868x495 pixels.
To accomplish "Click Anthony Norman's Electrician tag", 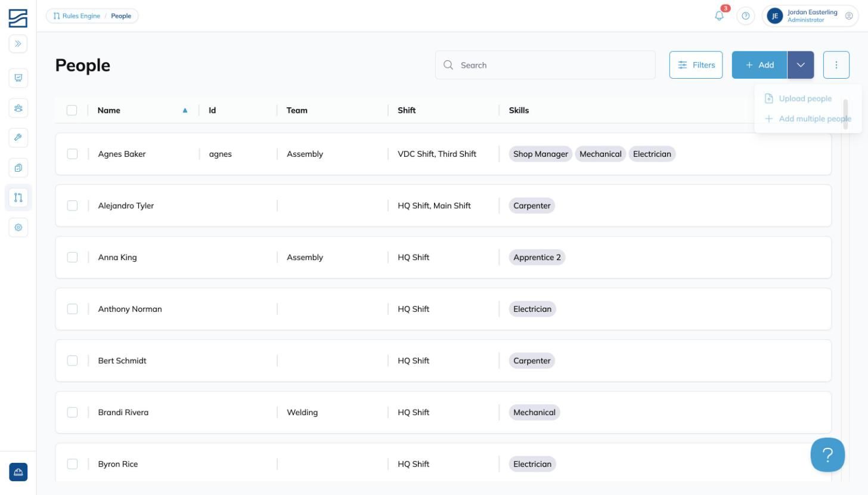I will 532,309.
